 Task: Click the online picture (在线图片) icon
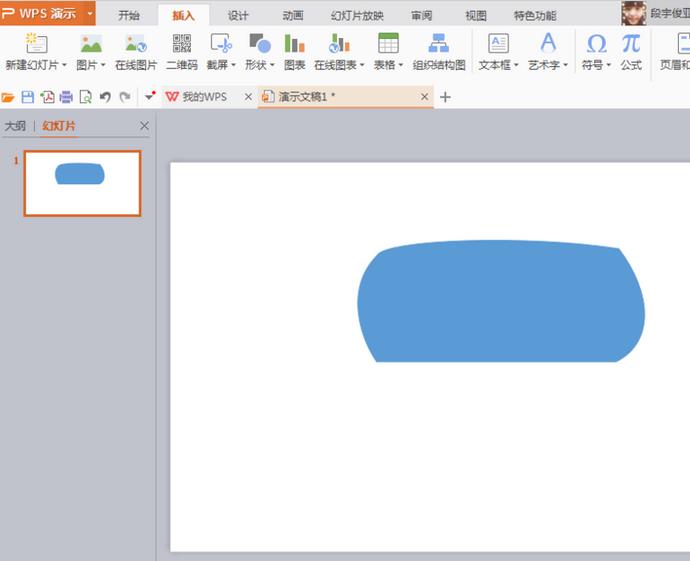pyautogui.click(x=135, y=44)
